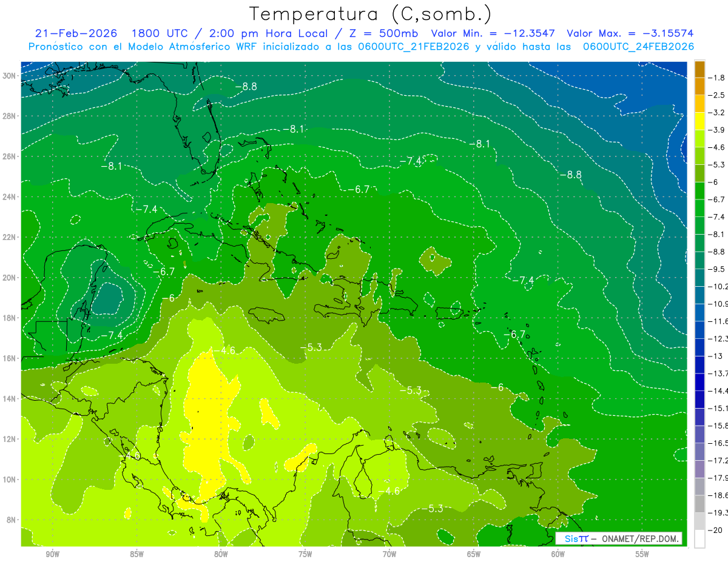Viewport: 728px width, 562px height.
Task: Click the "22N" latitude axis label
Action: tap(10, 237)
